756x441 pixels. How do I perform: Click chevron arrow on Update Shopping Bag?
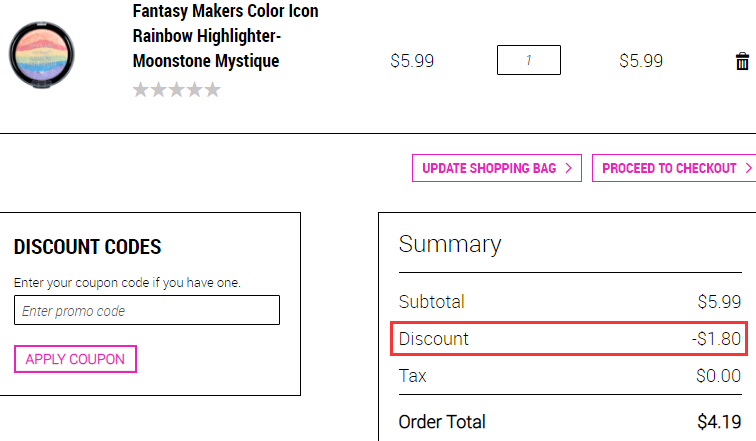(x=568, y=168)
